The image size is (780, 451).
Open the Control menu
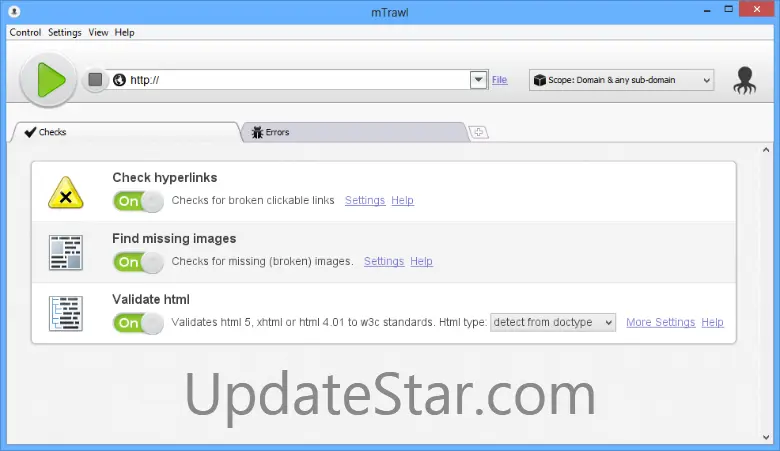click(25, 32)
